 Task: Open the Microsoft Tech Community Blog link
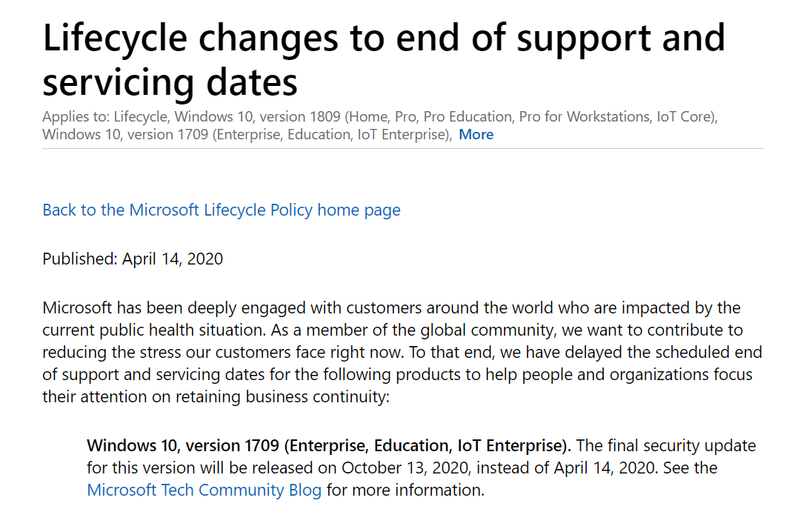(204, 490)
